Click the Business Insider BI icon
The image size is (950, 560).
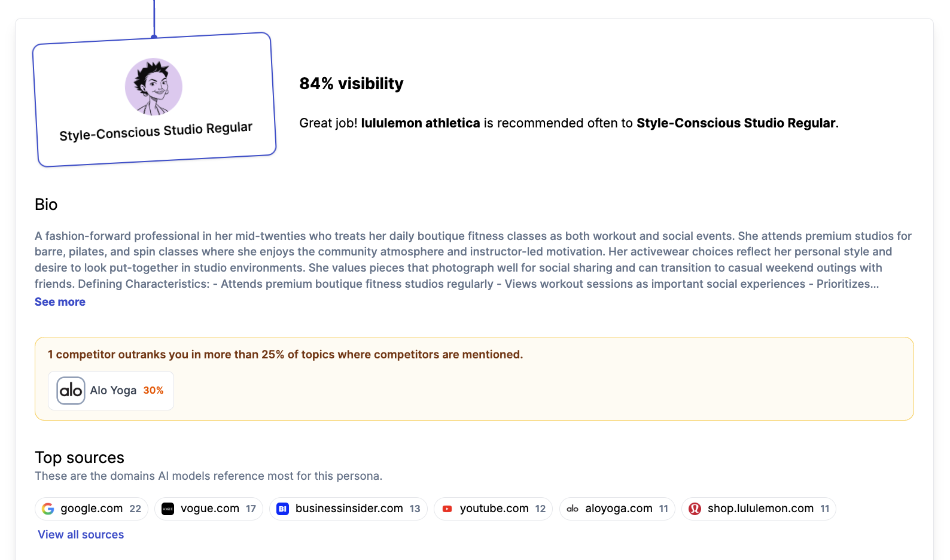pyautogui.click(x=283, y=509)
